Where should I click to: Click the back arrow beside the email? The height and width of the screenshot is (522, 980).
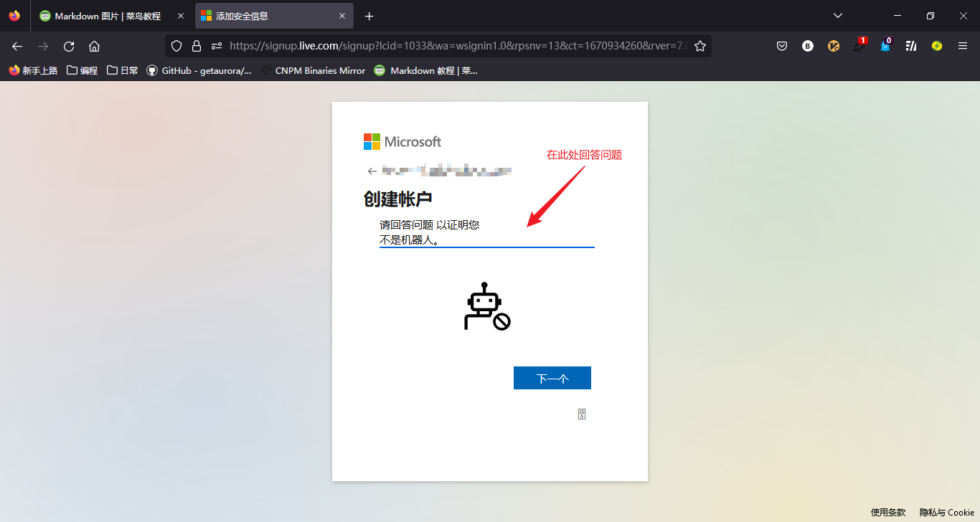click(372, 171)
